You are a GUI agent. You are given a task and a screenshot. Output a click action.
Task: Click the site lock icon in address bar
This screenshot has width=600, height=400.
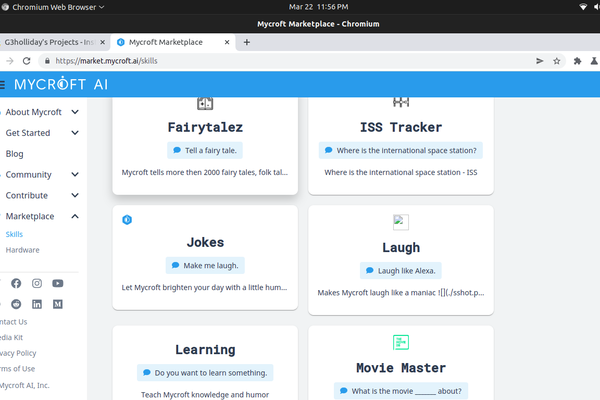click(x=47, y=61)
